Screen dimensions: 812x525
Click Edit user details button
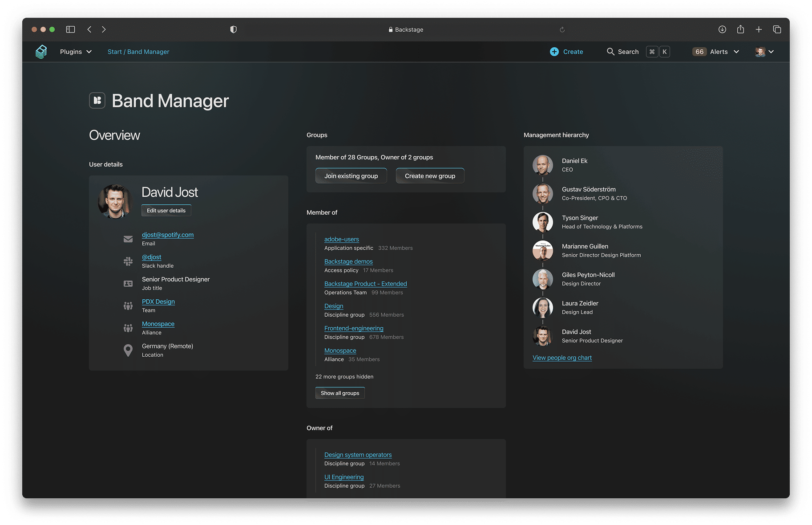click(x=166, y=211)
